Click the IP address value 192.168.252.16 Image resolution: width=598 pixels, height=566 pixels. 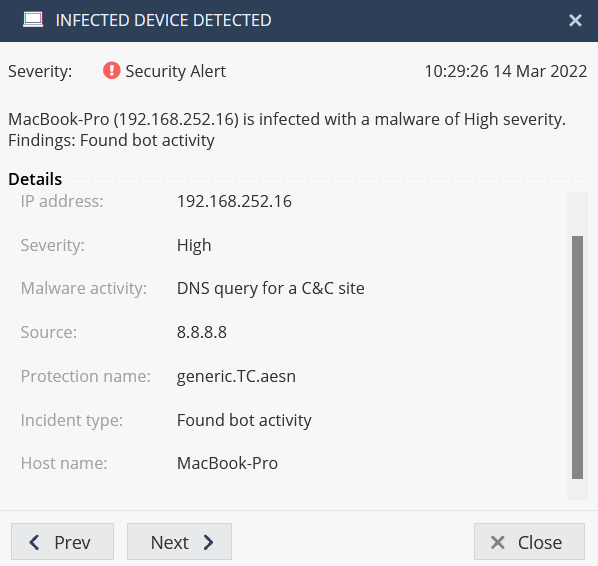234,201
